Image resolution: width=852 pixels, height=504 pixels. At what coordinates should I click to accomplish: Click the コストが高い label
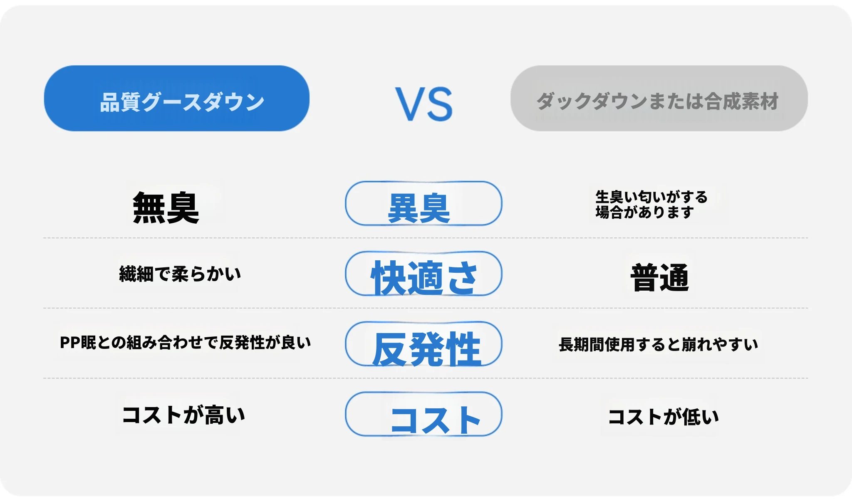(x=183, y=415)
